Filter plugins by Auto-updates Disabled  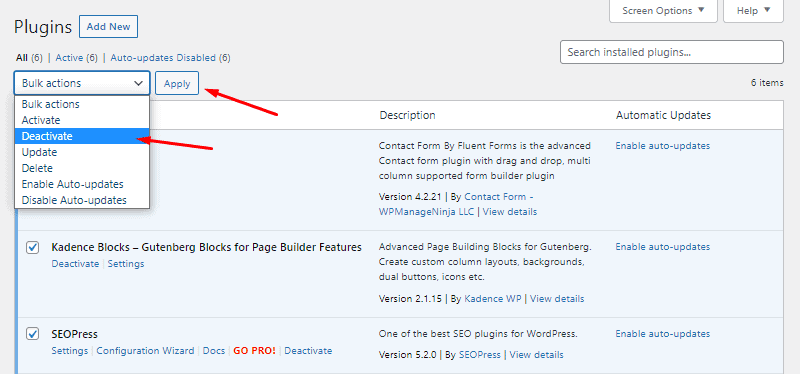[x=163, y=58]
